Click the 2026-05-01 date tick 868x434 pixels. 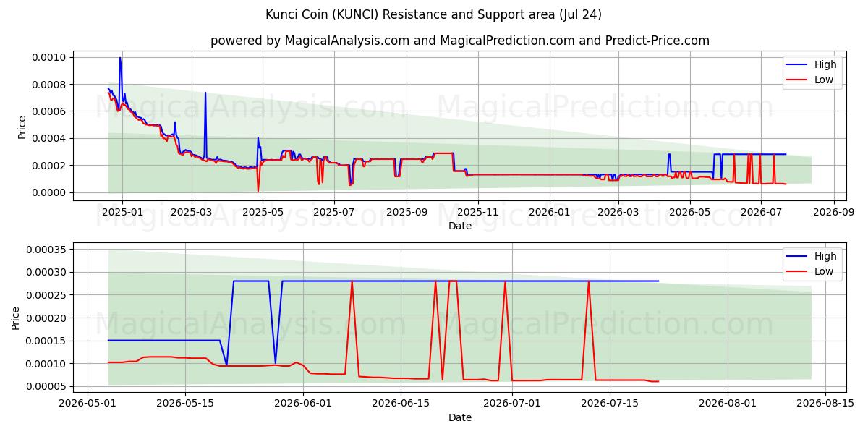[88, 403]
